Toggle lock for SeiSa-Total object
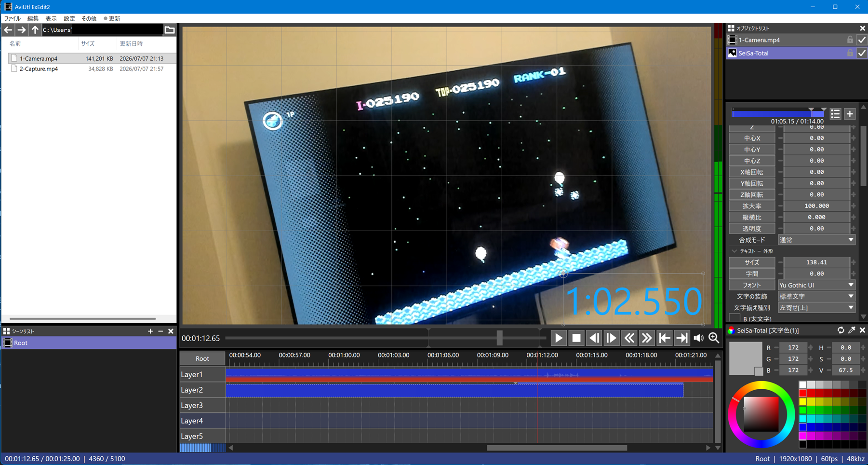The height and width of the screenshot is (465, 868). (850, 53)
